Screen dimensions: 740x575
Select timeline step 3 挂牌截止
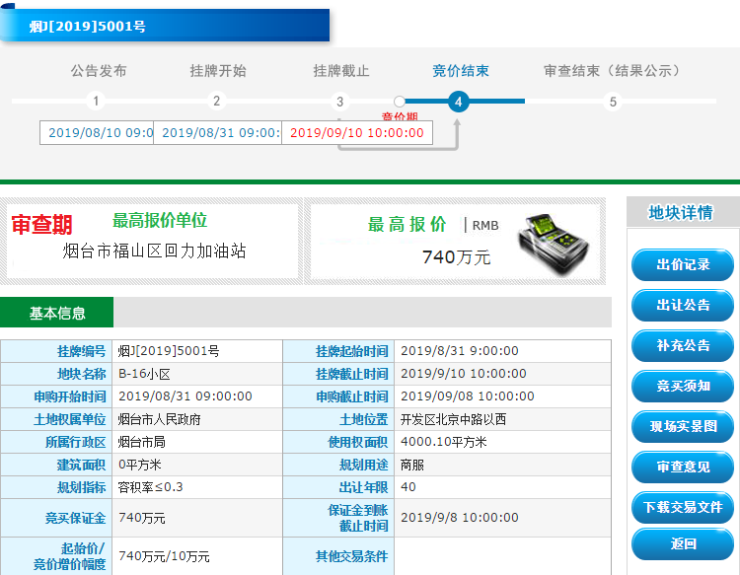(340, 101)
